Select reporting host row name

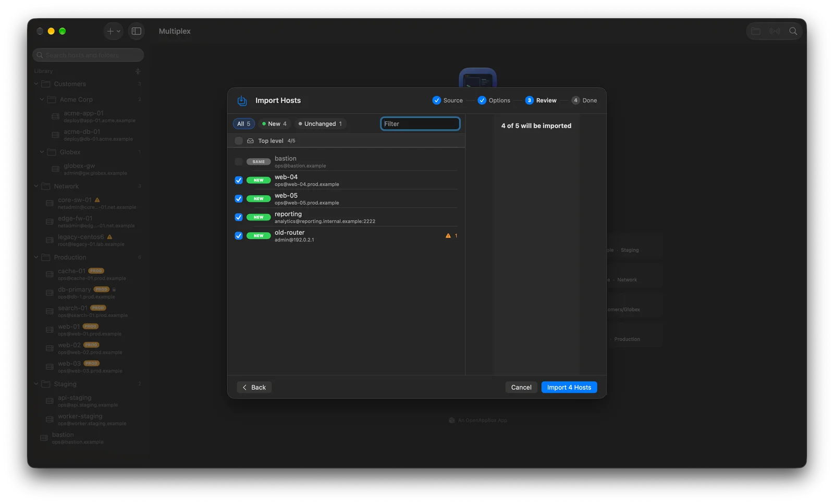pos(288,214)
